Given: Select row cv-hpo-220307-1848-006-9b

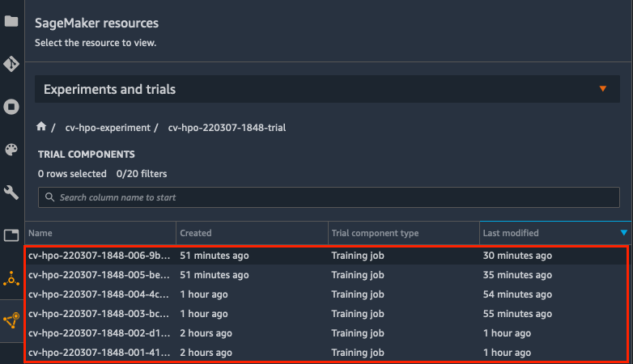Looking at the screenshot, I should click(326, 256).
